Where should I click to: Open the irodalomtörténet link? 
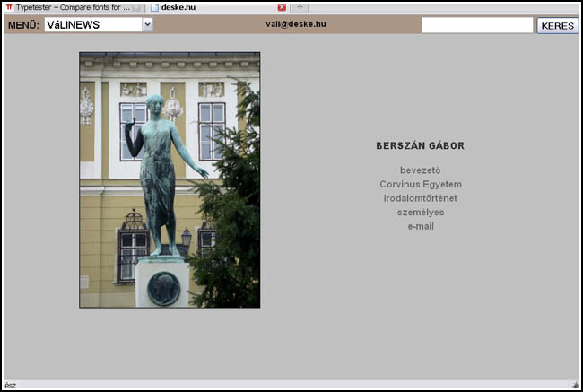coord(421,198)
